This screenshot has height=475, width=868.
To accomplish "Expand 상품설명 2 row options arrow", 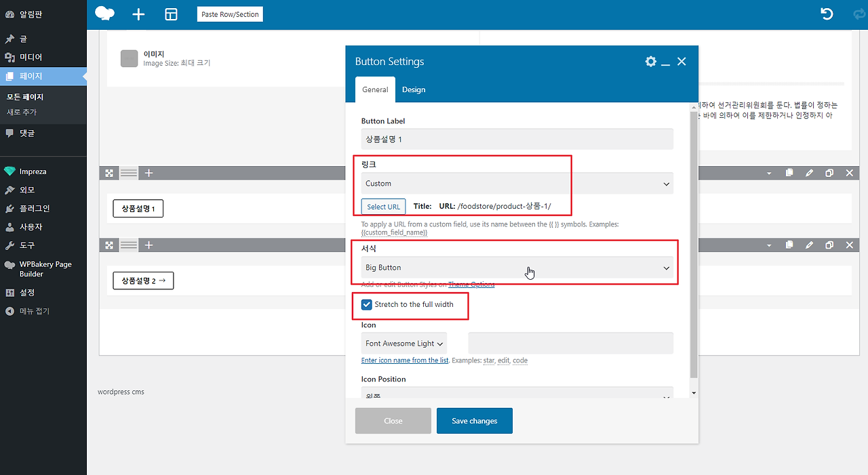I will pos(769,245).
